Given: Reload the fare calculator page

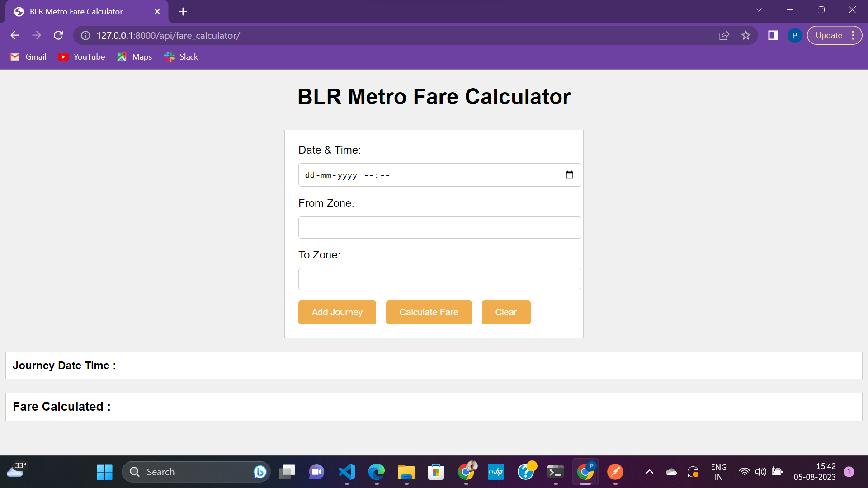Looking at the screenshot, I should [x=58, y=35].
